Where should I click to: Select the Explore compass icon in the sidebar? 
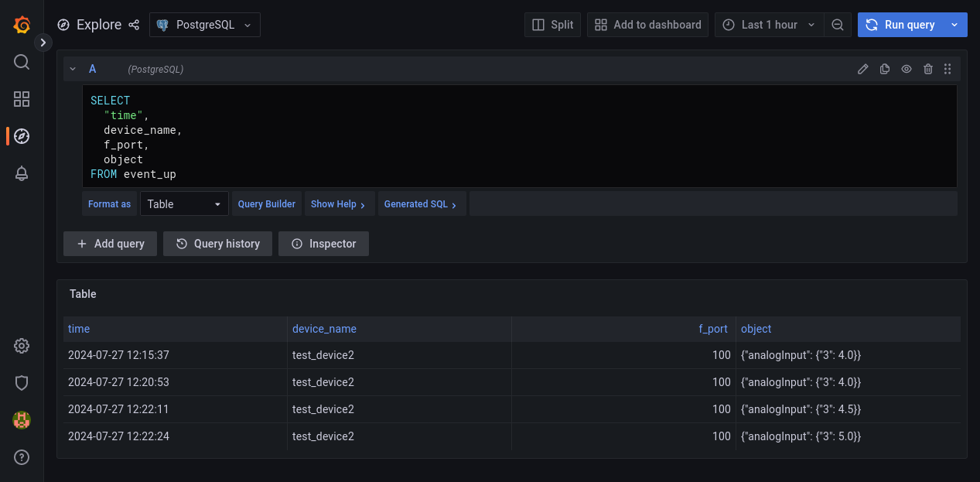point(22,136)
